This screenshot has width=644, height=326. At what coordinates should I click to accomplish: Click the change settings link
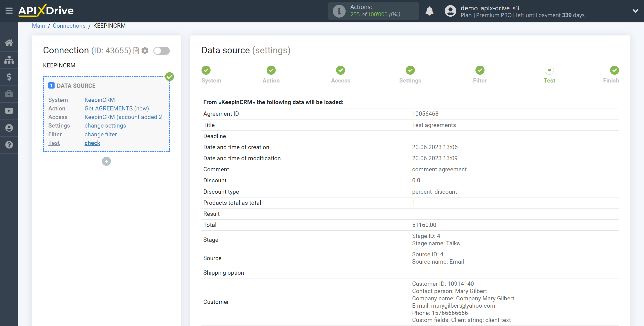point(105,126)
